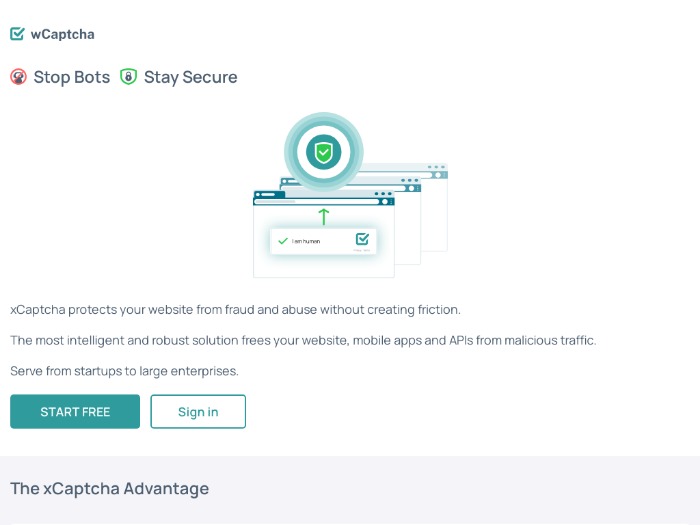Click the Stop Bots heading text
Image resolution: width=700 pixels, height=525 pixels.
click(x=71, y=77)
